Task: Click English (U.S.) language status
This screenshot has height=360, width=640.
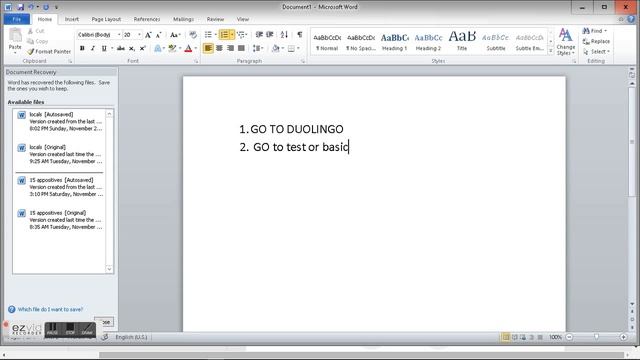Action: coord(131,337)
